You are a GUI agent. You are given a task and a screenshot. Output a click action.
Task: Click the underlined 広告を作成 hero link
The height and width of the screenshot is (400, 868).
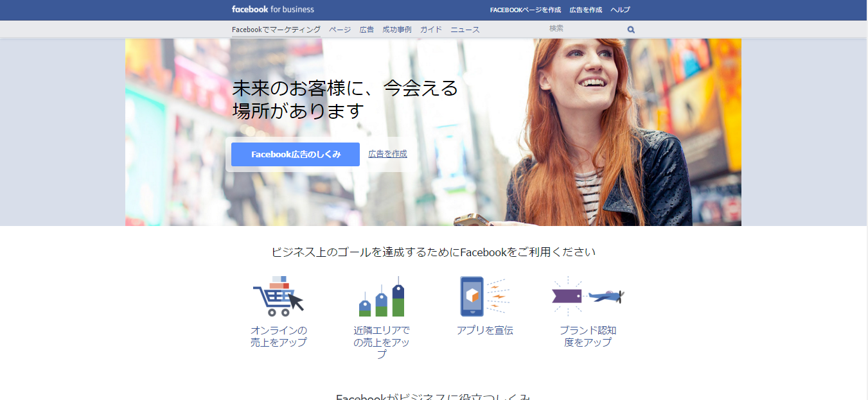[387, 154]
